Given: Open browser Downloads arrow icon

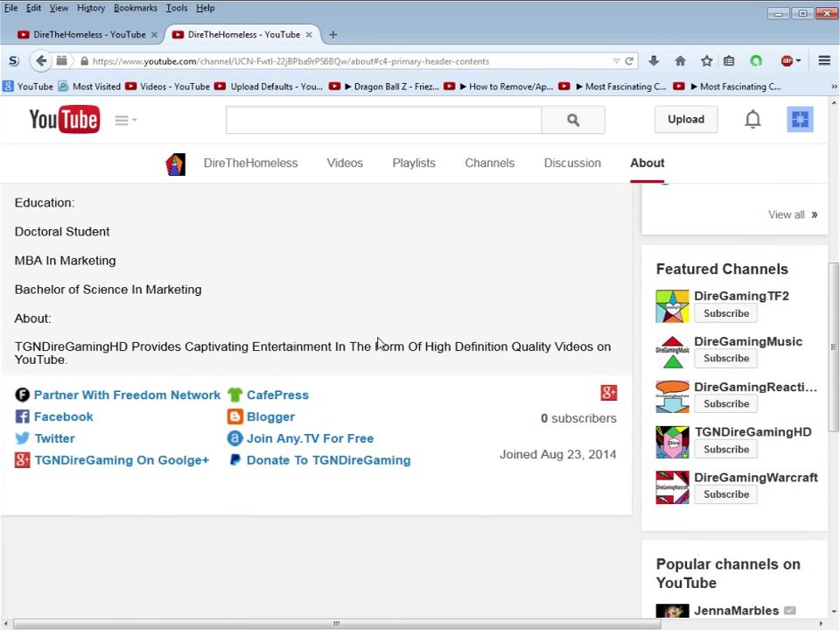Looking at the screenshot, I should [654, 61].
